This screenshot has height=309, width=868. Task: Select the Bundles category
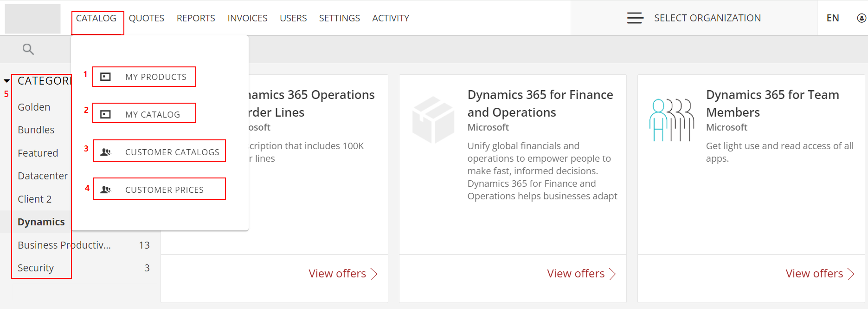36,130
